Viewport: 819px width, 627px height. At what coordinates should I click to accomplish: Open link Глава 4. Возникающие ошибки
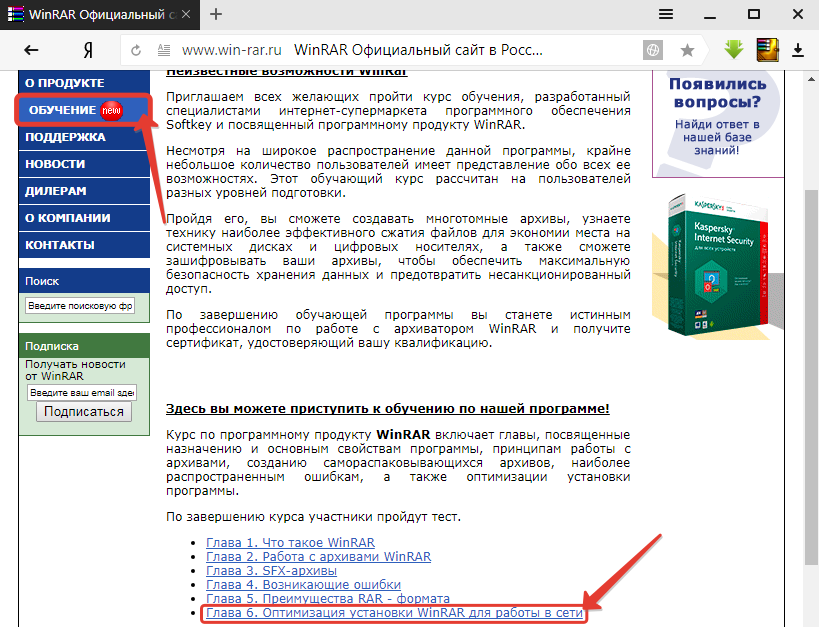(303, 585)
